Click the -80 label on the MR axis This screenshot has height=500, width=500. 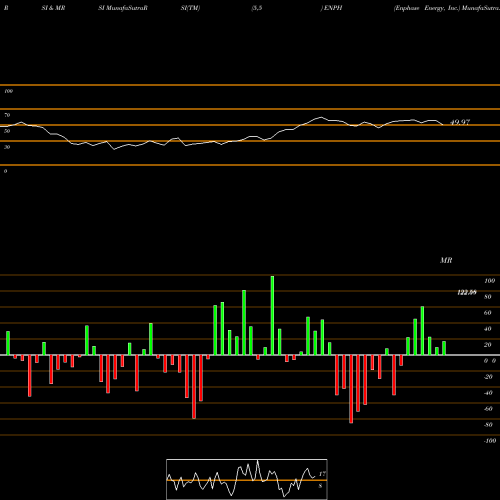pyautogui.click(x=488, y=425)
